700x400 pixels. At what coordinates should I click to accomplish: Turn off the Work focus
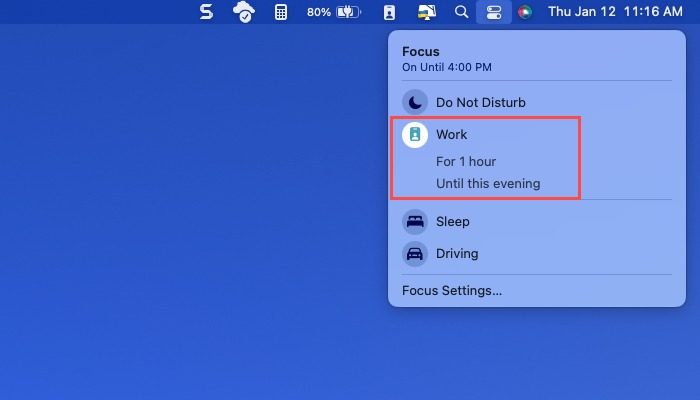click(x=452, y=134)
